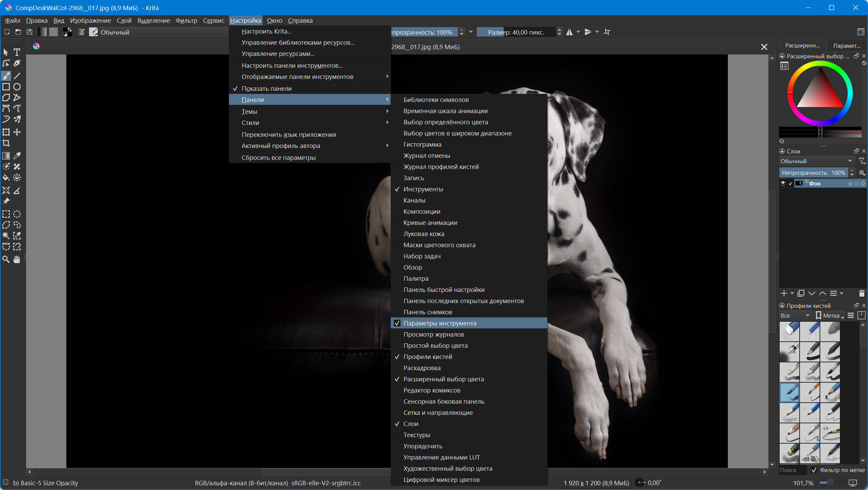Click the delete layer trash icon
868x490 pixels.
coord(862,293)
